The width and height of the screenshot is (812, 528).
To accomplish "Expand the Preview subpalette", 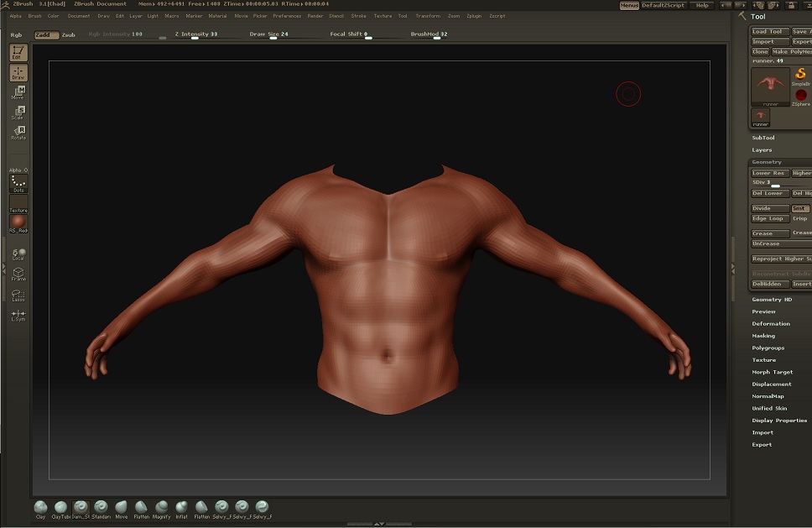I will click(764, 311).
